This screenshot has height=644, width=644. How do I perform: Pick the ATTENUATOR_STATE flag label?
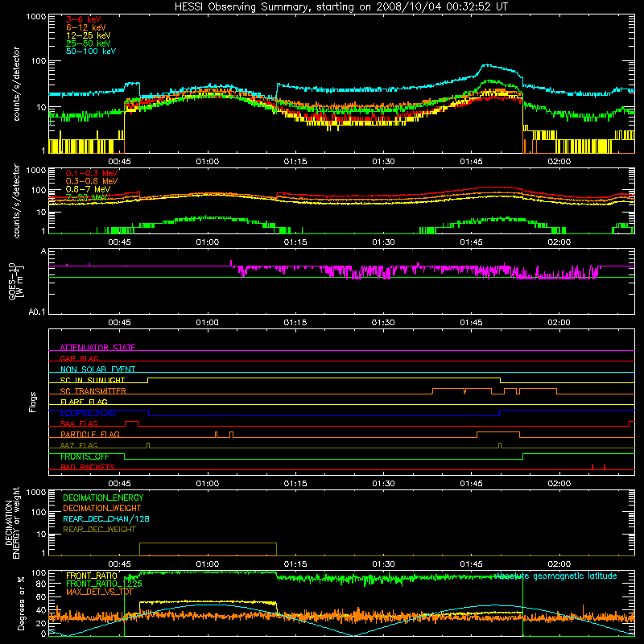point(97,348)
